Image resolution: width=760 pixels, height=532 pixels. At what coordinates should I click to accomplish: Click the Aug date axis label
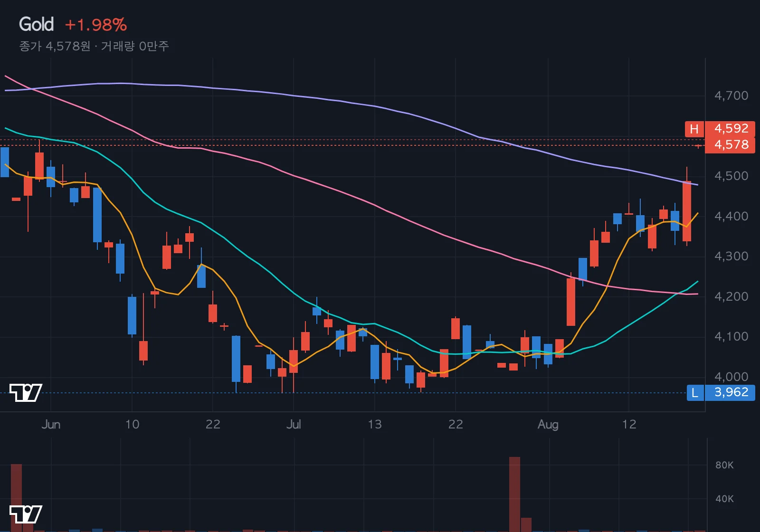548,424
